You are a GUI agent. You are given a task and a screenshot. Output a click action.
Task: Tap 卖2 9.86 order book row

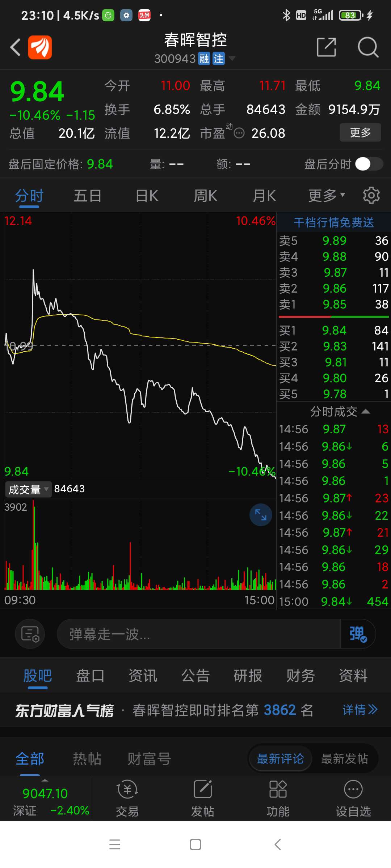point(334,289)
